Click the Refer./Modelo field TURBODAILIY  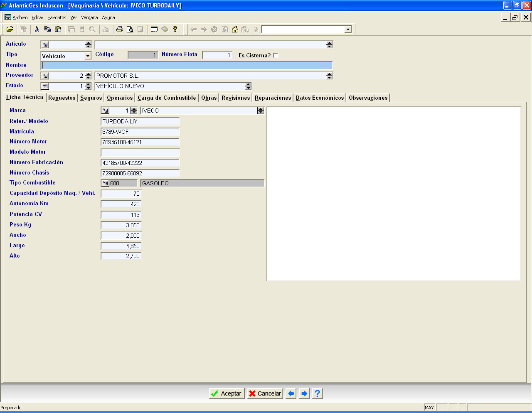coord(140,121)
